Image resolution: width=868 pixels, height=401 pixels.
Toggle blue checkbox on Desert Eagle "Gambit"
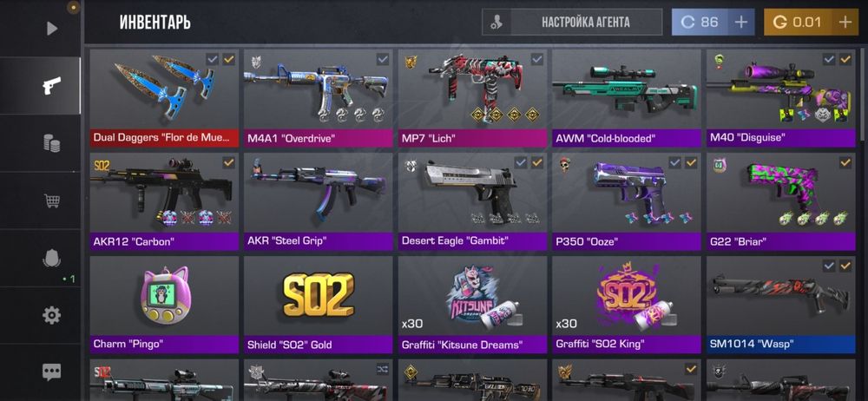520,162
